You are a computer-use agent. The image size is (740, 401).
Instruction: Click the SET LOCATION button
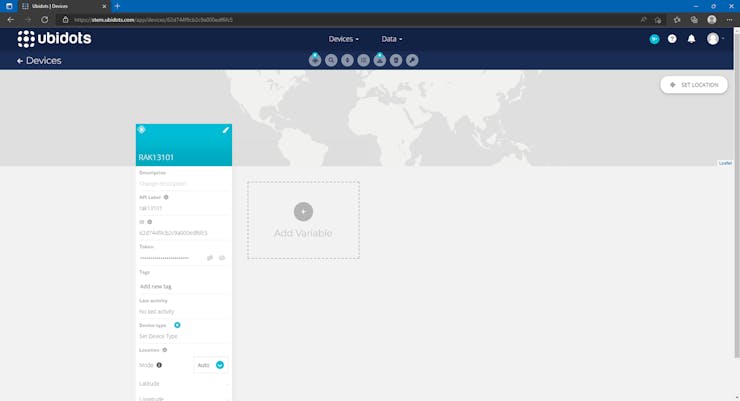pyautogui.click(x=694, y=85)
